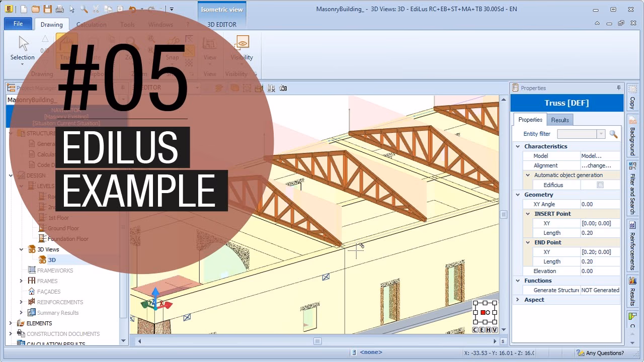Screen dimensions: 644x362
Task: Click the horizontal scrollbar of the 3D view
Action: pos(317,341)
